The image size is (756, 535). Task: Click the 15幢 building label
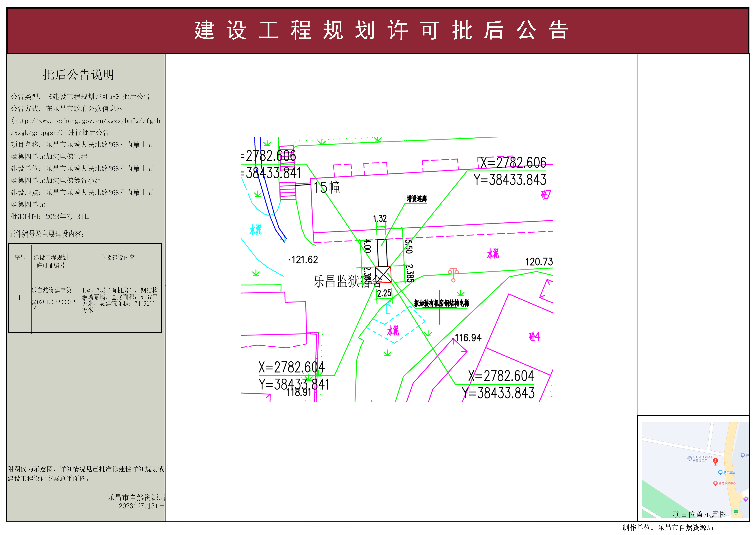point(327,187)
